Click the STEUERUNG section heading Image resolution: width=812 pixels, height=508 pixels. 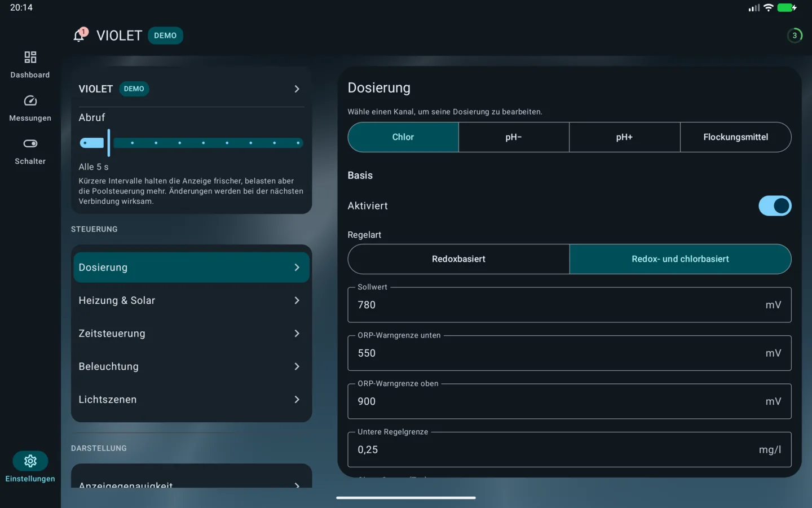94,229
